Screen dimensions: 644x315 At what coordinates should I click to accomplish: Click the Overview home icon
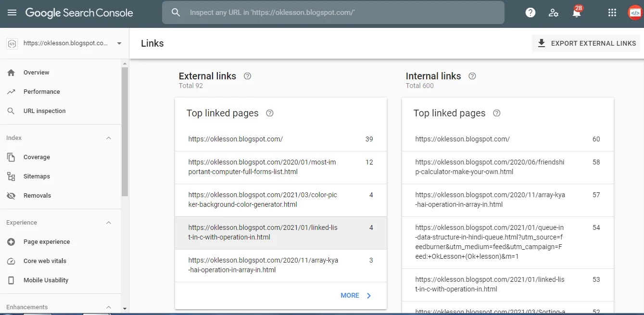click(x=11, y=73)
